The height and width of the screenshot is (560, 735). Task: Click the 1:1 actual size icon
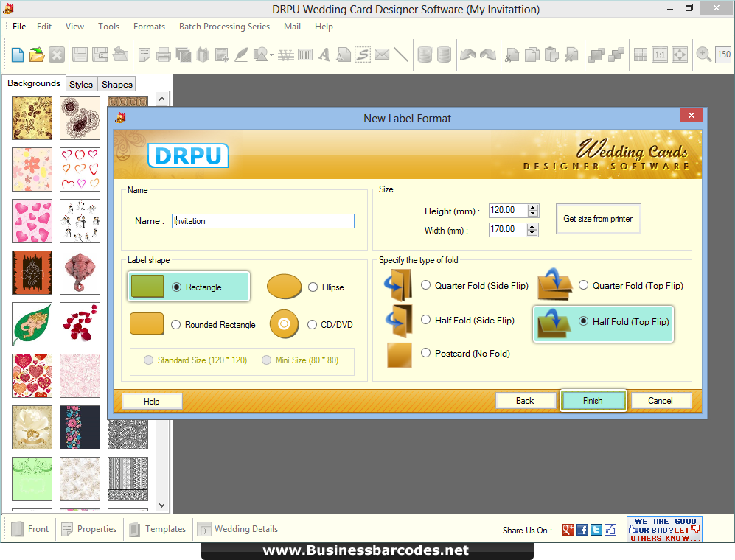click(660, 55)
